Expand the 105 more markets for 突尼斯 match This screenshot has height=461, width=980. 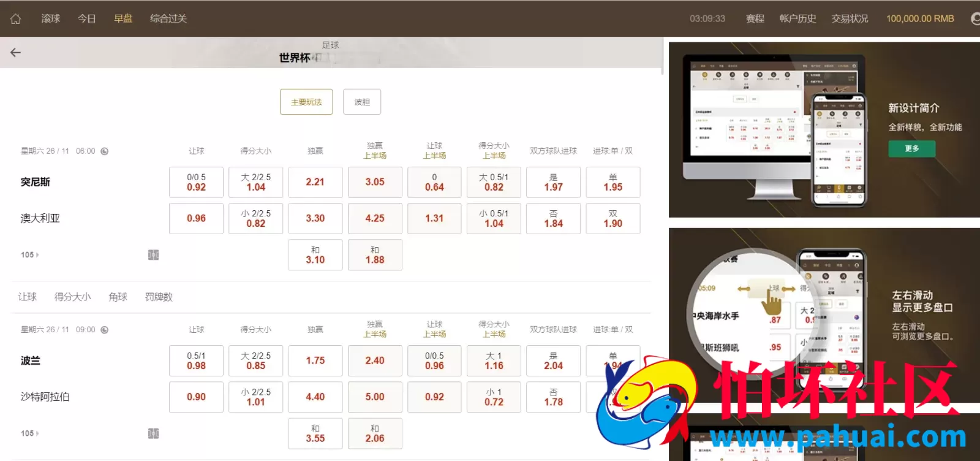[x=29, y=254]
